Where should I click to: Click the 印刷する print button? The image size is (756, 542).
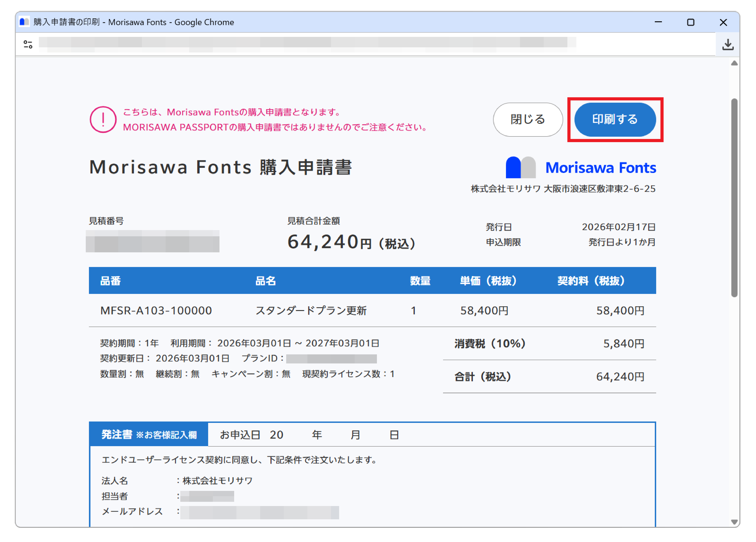615,119
